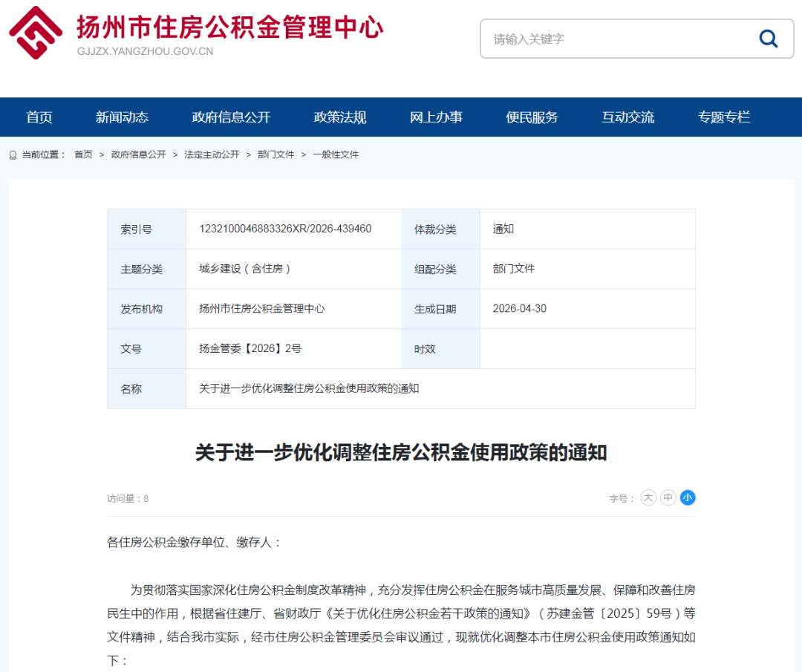This screenshot has width=802, height=672.
Task: Click the GJJZX.YANGZHOU.GOV.CN text
Action: pos(146,51)
